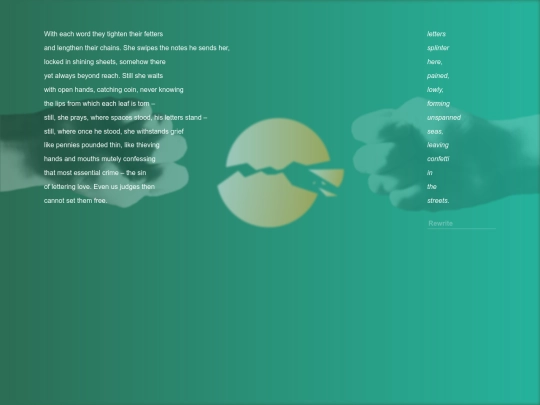This screenshot has width=540, height=405.
Task: Click the line "locked in shining sheets, somehow there"
Action: pos(105,62)
